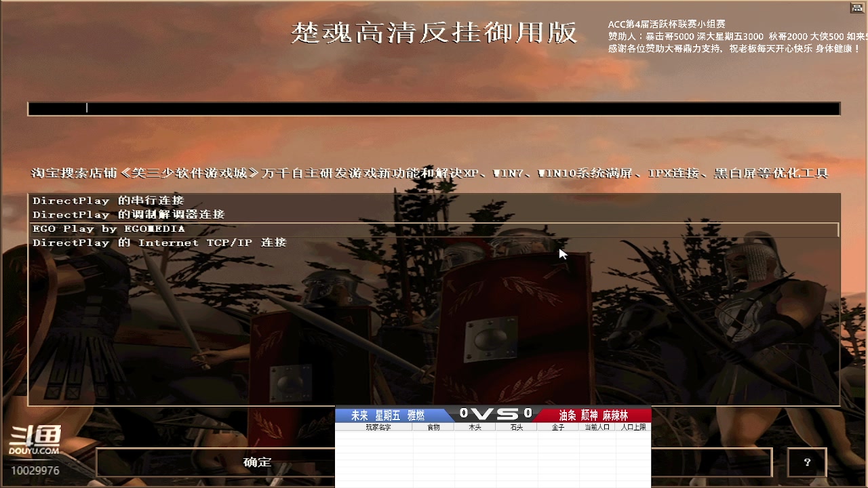Viewport: 868px width, 488px height.
Task: Click the 木头 column header
Action: [475, 427]
